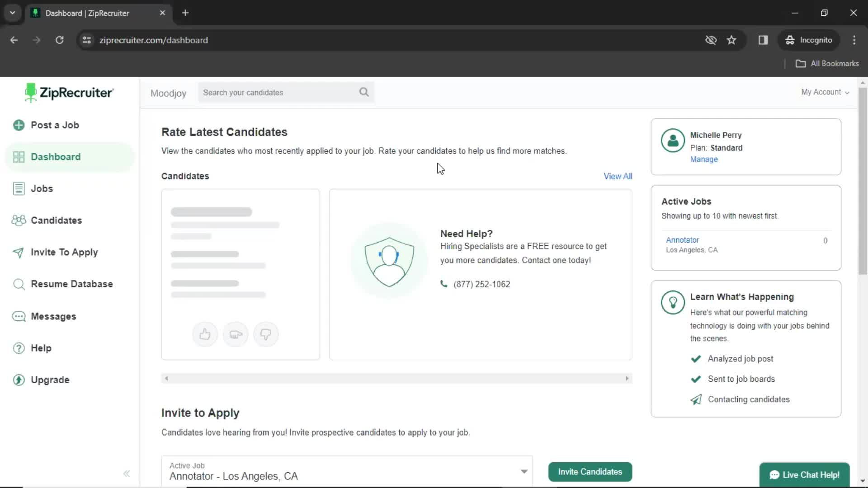Screen dimensions: 868x488
Task: Click the Help section icon
Action: pos(19,348)
